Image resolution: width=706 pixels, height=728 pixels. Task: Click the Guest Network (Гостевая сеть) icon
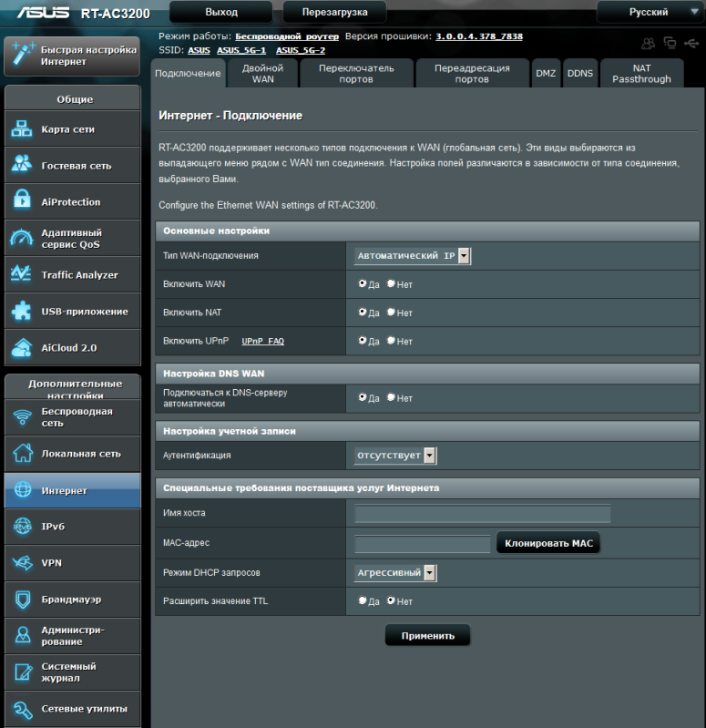tap(22, 165)
